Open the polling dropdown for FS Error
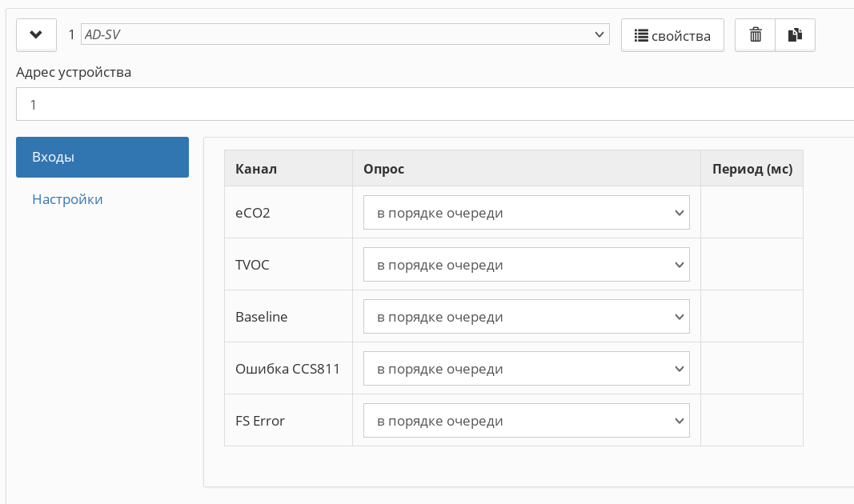Screen dimensions: 854x504 tap(527, 420)
